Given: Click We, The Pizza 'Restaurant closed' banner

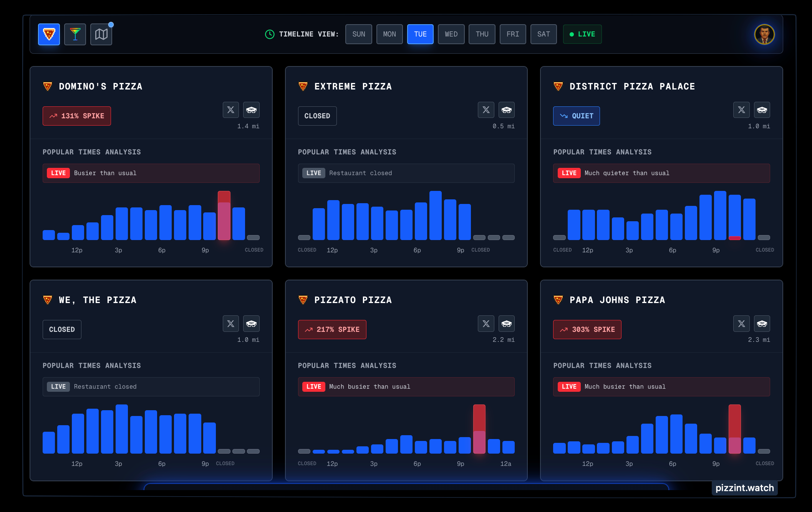Looking at the screenshot, I should (151, 387).
